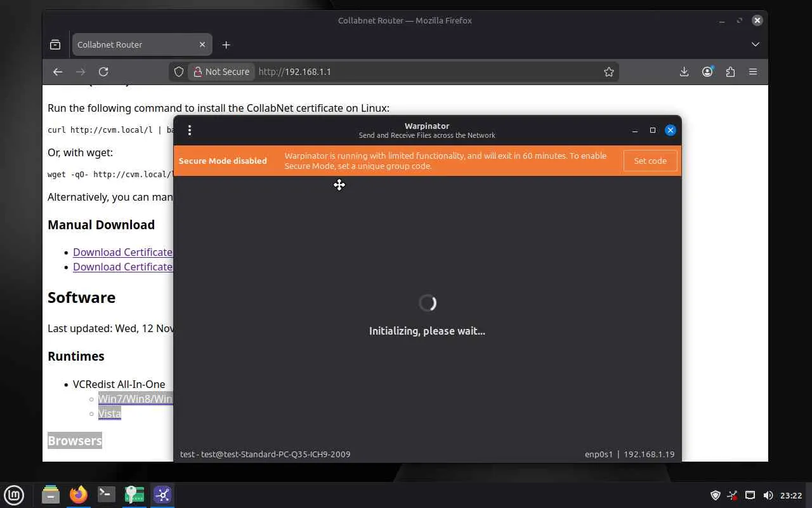Select the "Initializing, please wait..." message

(427, 331)
